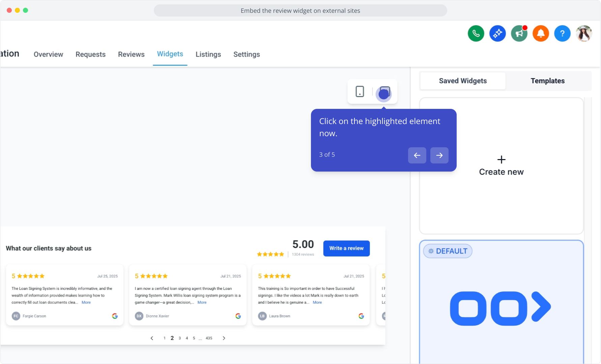The image size is (601, 364).
Task: Go to next tour step arrow
Action: (439, 155)
